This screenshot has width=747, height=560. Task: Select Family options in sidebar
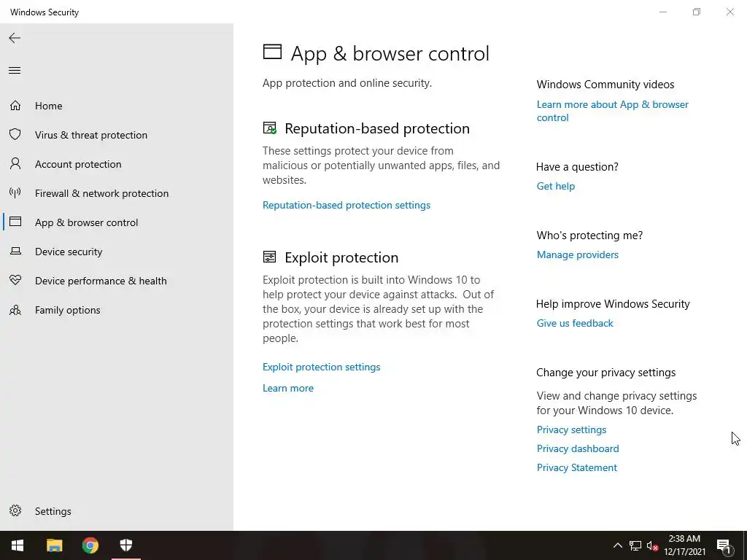point(68,310)
